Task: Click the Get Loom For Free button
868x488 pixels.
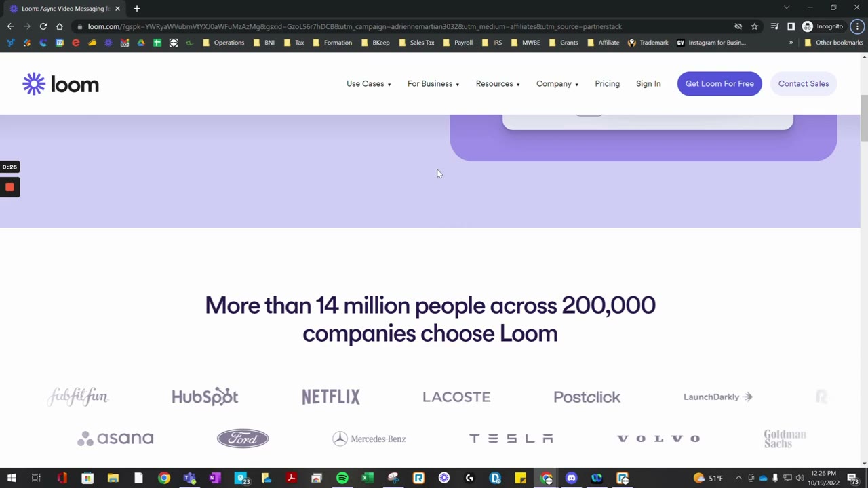Action: coord(719,84)
